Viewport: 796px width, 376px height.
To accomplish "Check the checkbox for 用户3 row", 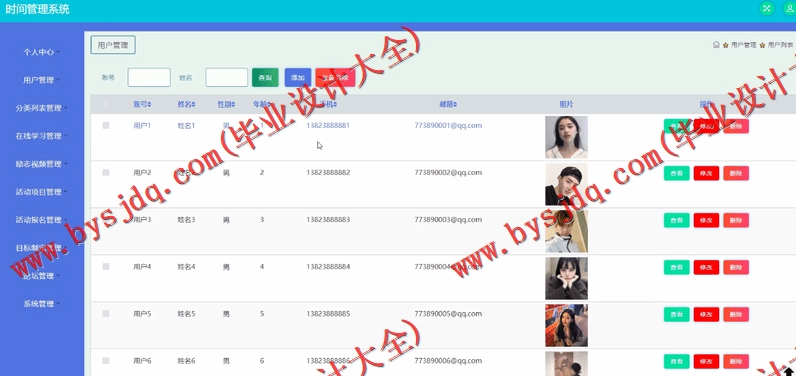I will (x=106, y=220).
